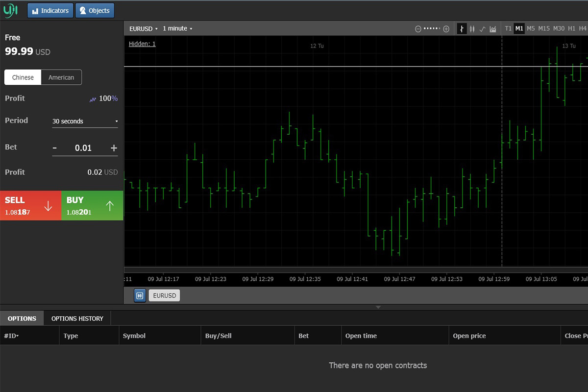Click the Buy/Sell column header
This screenshot has height=392, width=588.
point(248,336)
